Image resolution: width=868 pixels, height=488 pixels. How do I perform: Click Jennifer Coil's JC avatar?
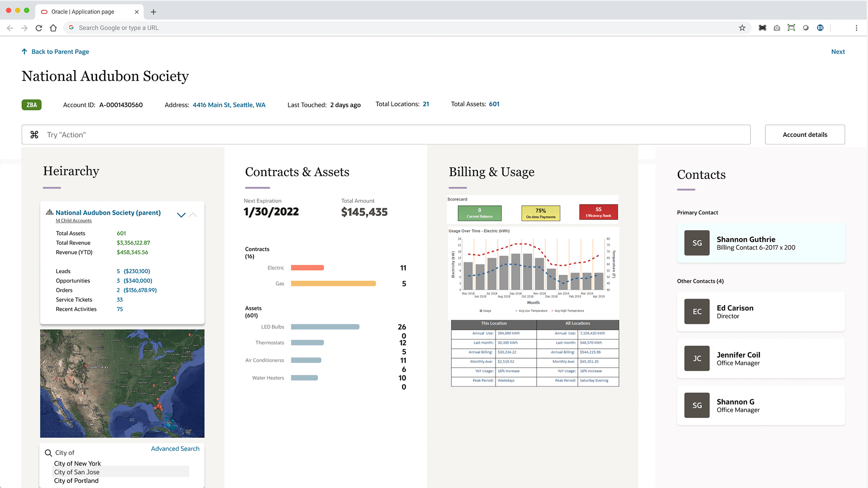696,358
